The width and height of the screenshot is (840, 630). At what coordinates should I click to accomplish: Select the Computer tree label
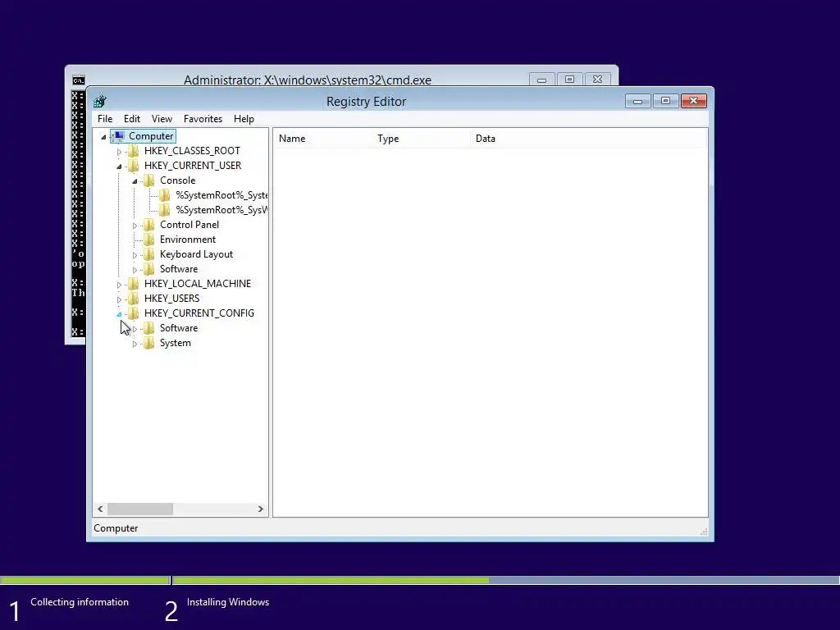[151, 136]
